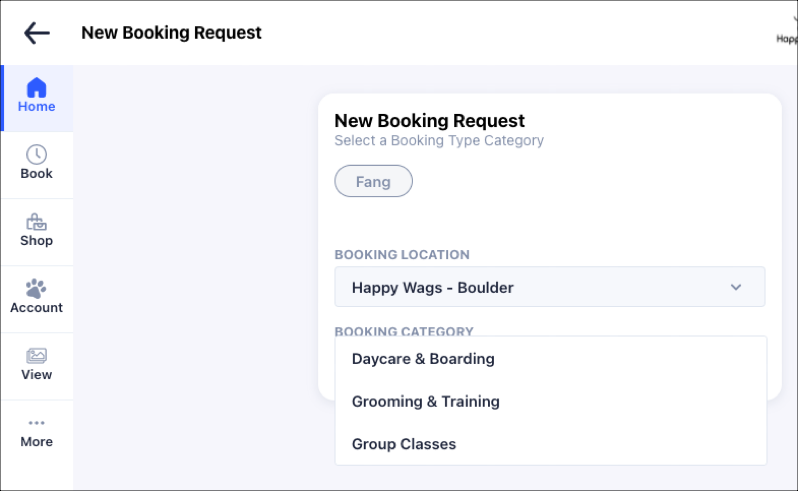Click the More three-dots icon
The width and height of the screenshot is (798, 491).
click(36, 423)
